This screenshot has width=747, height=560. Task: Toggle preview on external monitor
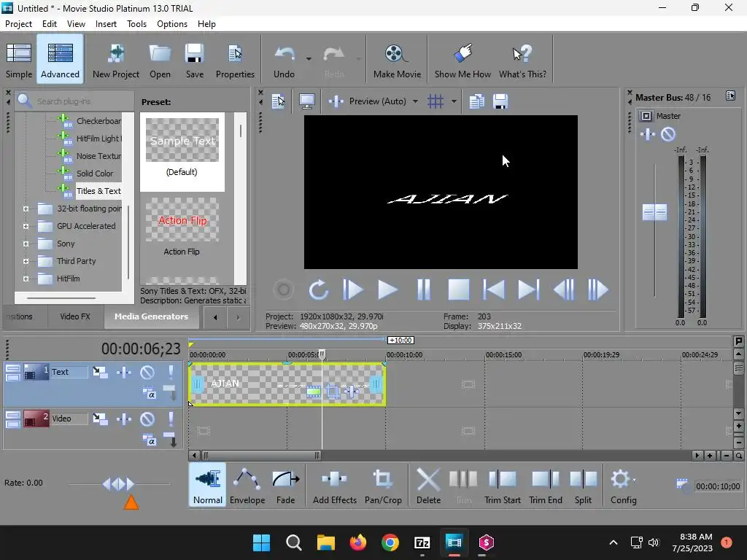(306, 101)
